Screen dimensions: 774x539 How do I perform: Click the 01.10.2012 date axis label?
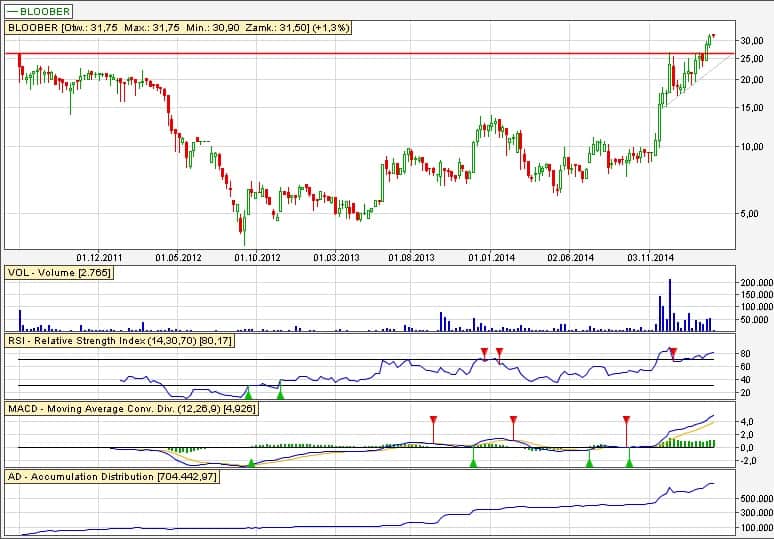click(x=259, y=257)
